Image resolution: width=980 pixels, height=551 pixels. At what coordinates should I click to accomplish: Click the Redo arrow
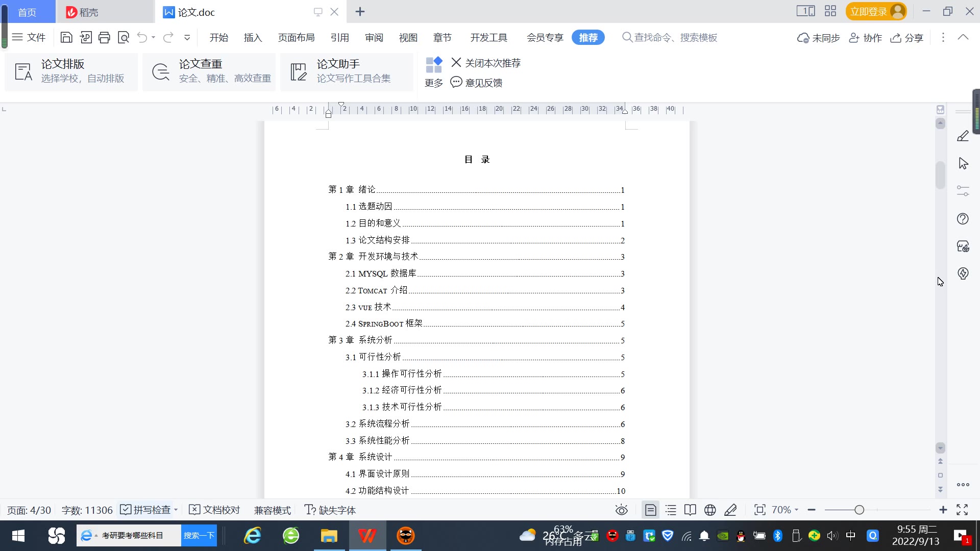pyautogui.click(x=168, y=37)
